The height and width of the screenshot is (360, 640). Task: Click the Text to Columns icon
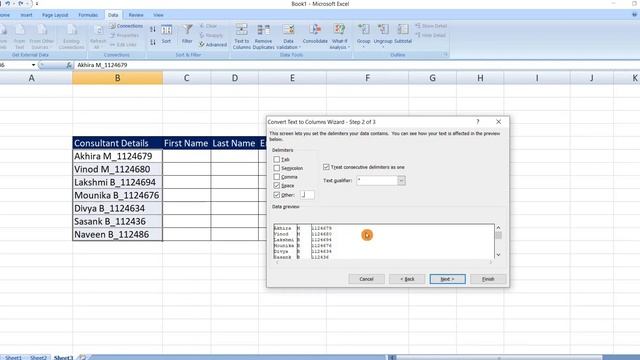[x=241, y=36]
